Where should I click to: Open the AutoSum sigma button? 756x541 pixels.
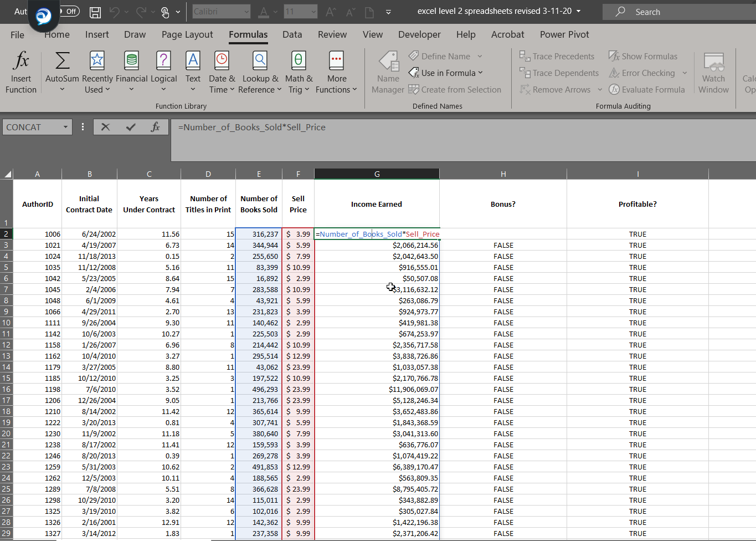(62, 61)
